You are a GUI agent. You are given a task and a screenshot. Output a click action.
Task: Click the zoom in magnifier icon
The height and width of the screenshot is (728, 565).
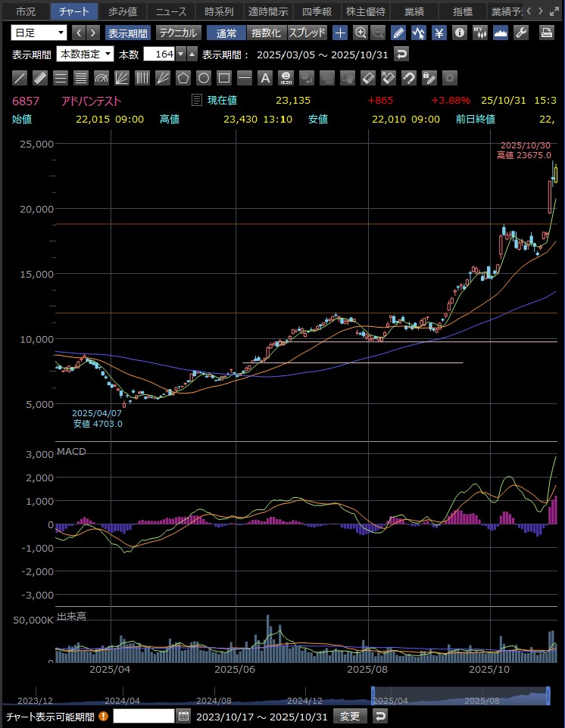(361, 33)
